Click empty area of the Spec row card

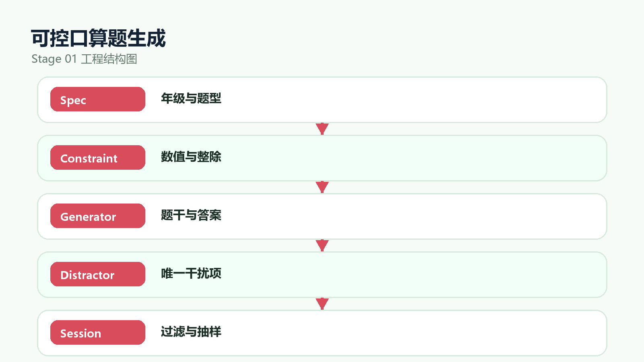[402, 100]
